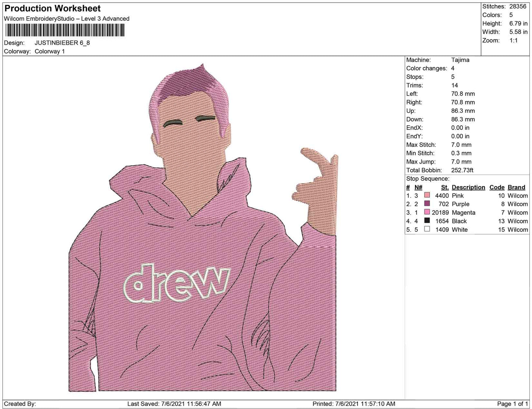Image resolution: width=532 pixels, height=409 pixels.
Task: Click the Total Bobbin value '252.73ft'
Action: click(462, 170)
